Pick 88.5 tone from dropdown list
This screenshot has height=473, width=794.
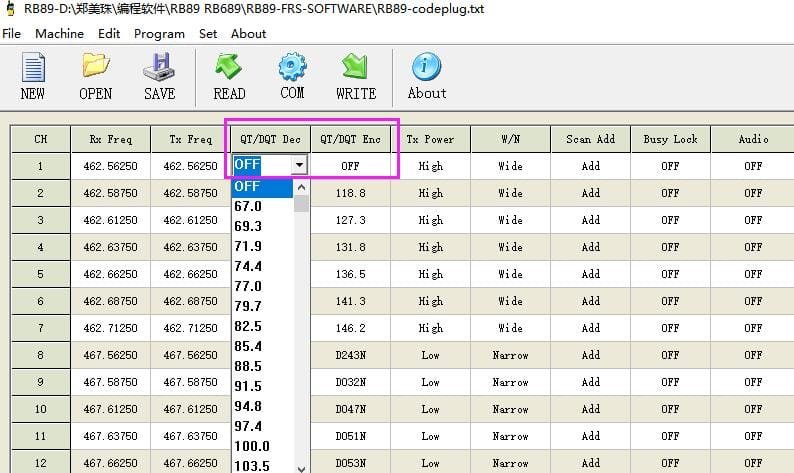pyautogui.click(x=248, y=366)
